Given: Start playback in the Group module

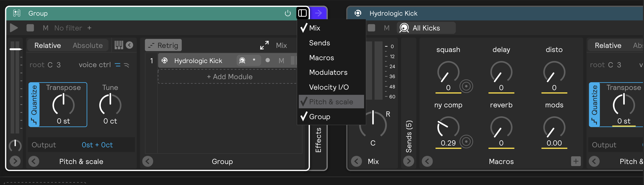Looking at the screenshot, I should click(14, 28).
